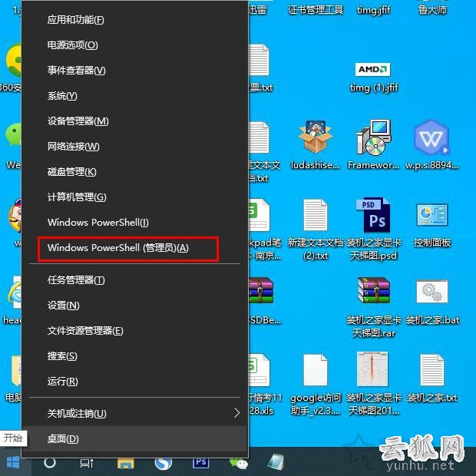Open 运行(R) dialog entry

coord(135,381)
